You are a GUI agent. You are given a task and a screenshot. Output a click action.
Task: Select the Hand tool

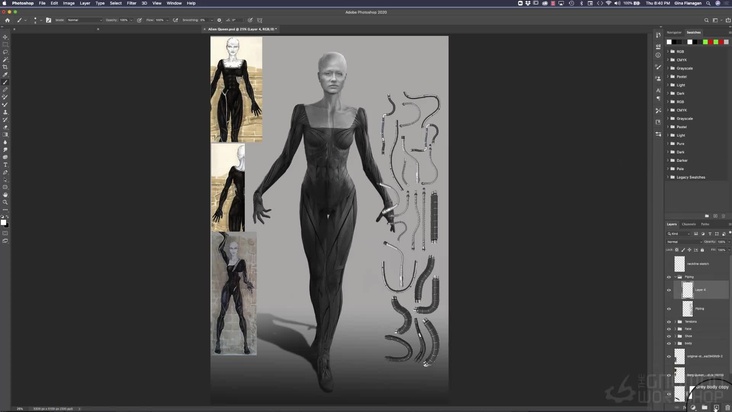click(x=5, y=195)
